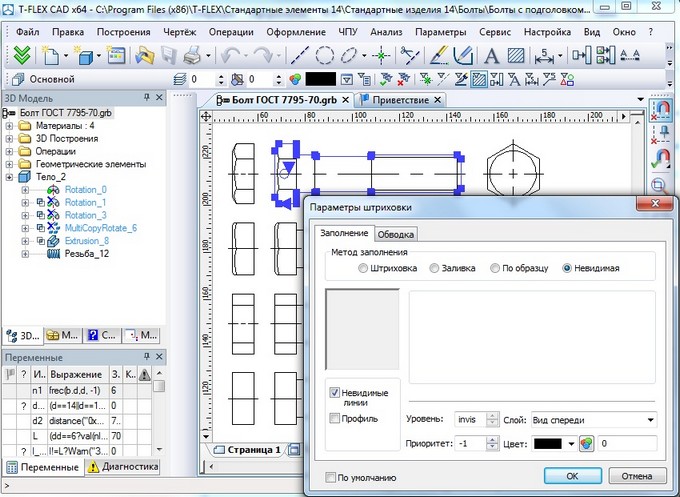Create a new drawing document
The height and width of the screenshot is (497, 680).
[x=50, y=56]
